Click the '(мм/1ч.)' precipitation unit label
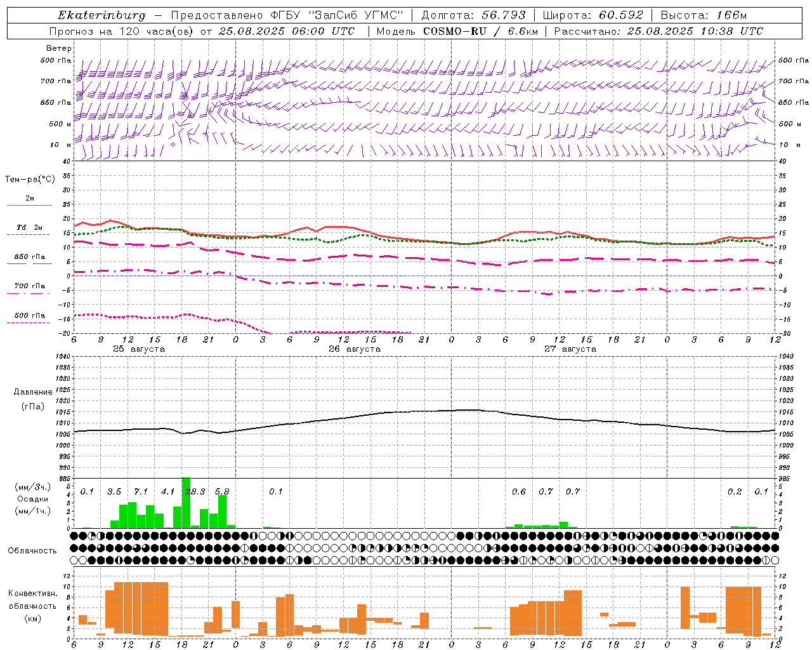812x650 pixels. pos(33,511)
